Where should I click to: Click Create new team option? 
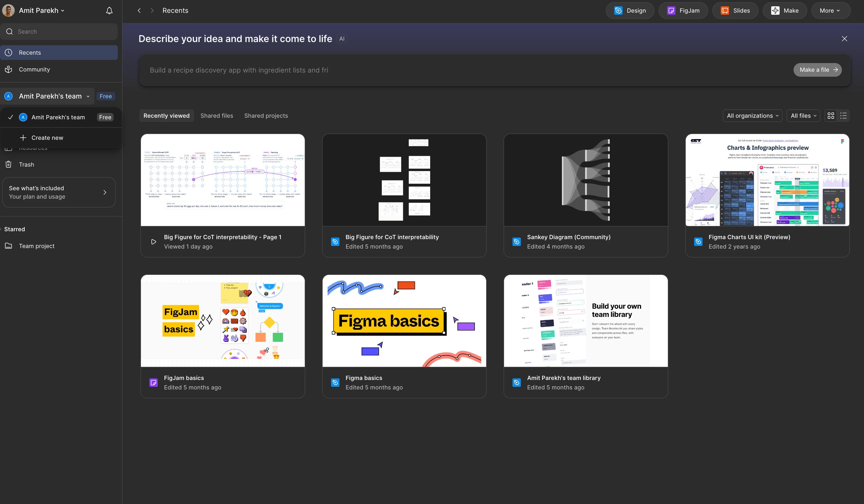61,138
